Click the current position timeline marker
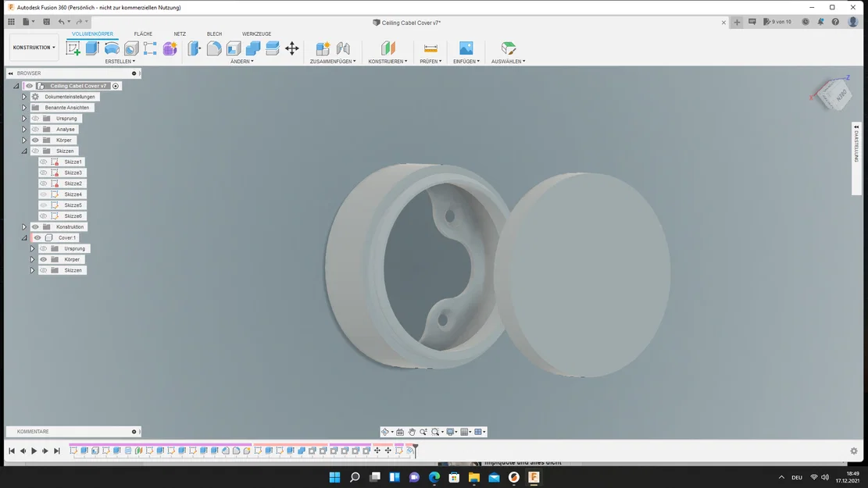Viewport: 868px width, 488px height. pos(415,451)
